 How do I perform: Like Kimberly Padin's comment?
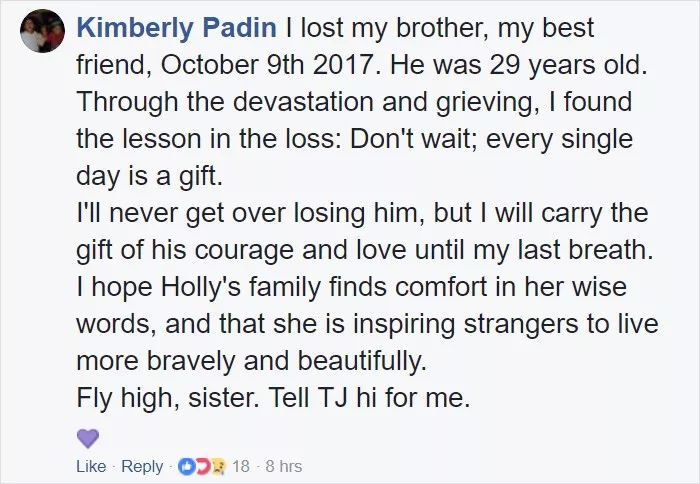pyautogui.click(x=90, y=466)
